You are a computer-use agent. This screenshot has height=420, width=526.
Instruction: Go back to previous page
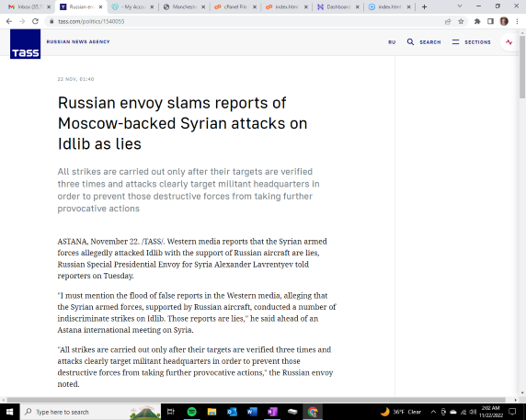[9, 21]
